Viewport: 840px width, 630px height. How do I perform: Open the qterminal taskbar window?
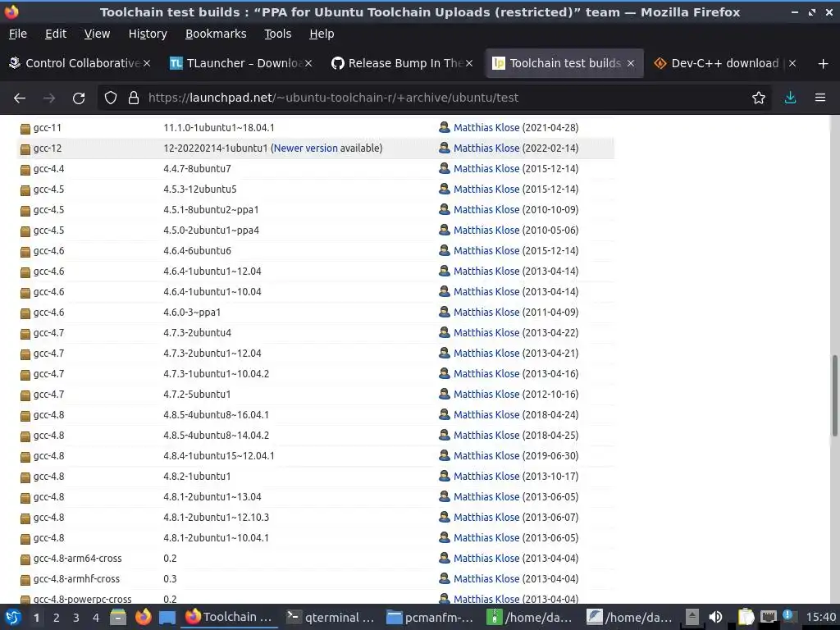331,617
